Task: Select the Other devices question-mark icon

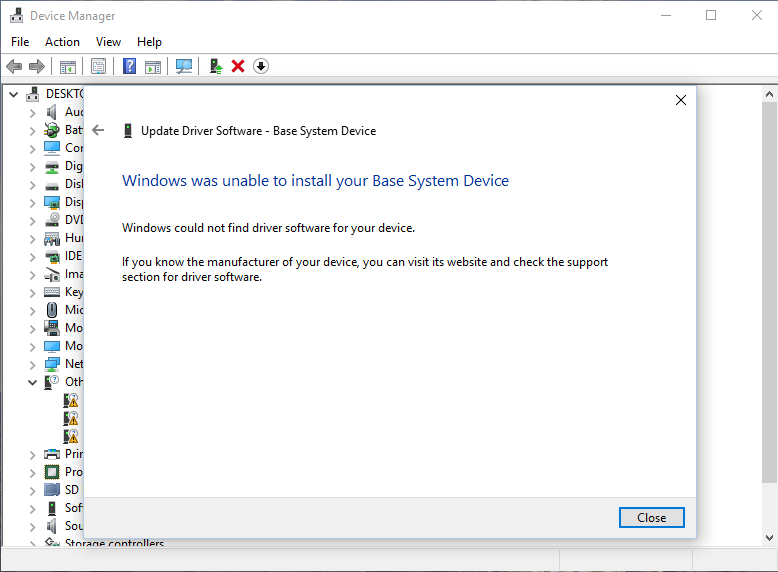Action: point(52,381)
